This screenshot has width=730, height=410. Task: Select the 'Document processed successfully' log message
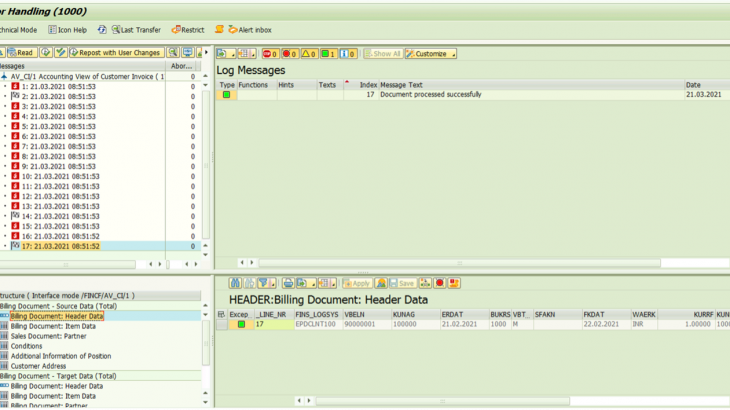tap(431, 94)
